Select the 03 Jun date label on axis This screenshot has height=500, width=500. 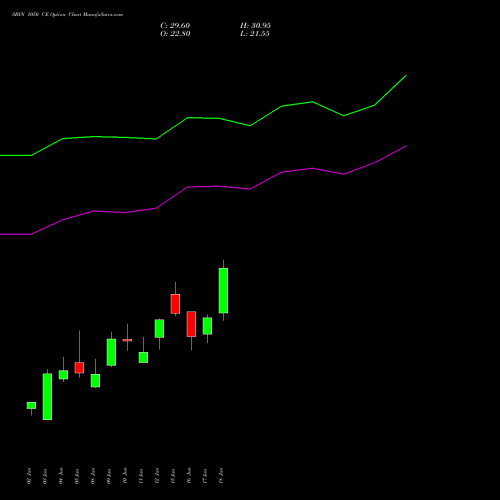45,476
